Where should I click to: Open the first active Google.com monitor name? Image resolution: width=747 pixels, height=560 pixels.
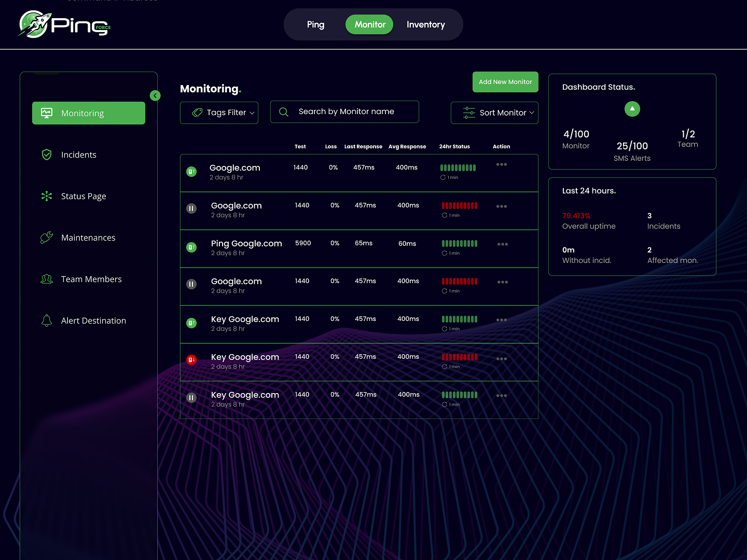[x=234, y=167]
